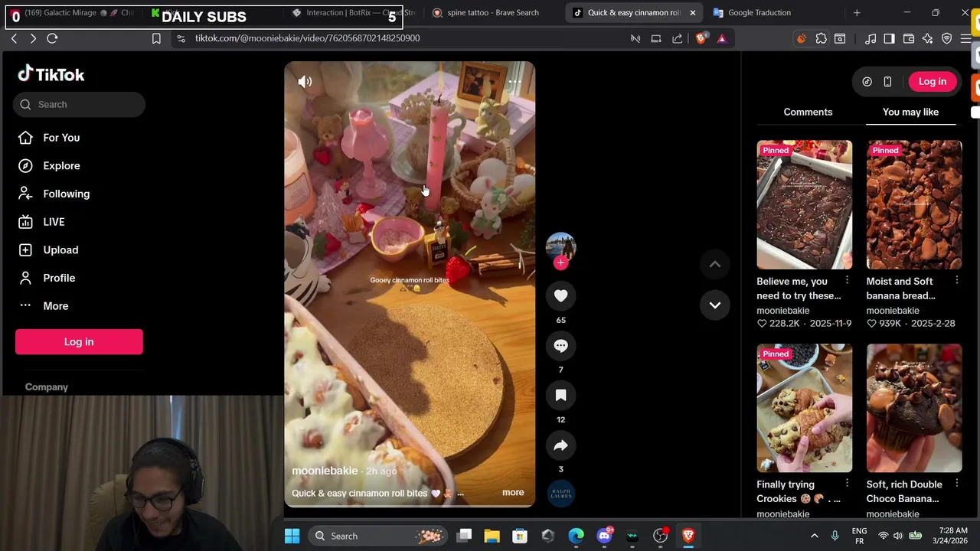Viewport: 980px width, 551px height.
Task: Open options for Finally trying Crookies video
Action: click(x=847, y=484)
